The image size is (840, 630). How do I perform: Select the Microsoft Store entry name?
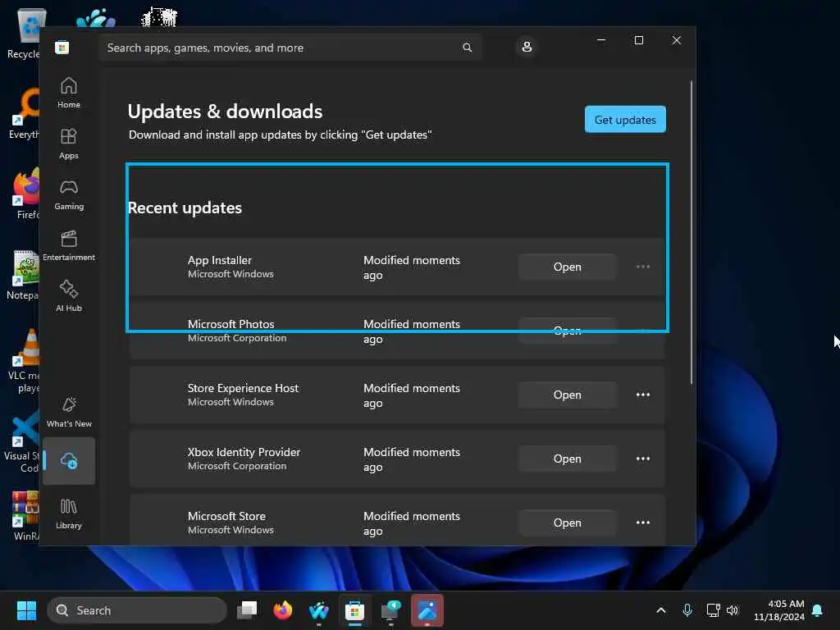[226, 517]
